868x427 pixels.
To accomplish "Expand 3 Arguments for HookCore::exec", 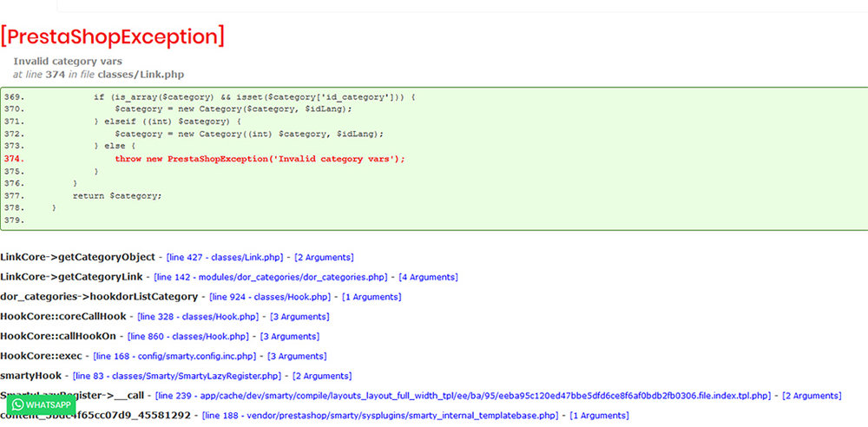I will 297,356.
